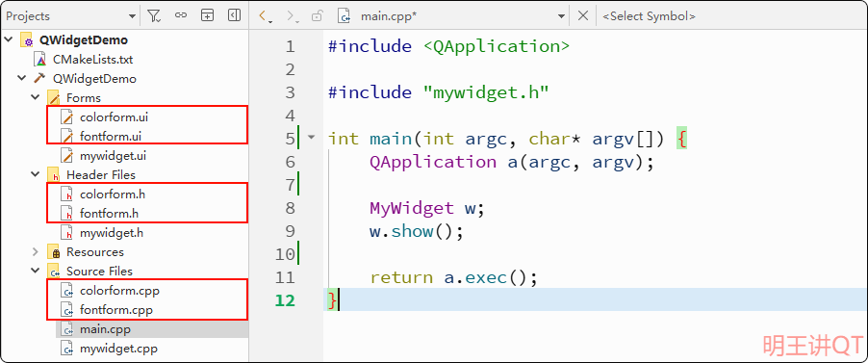Click the mywidget.ui file icon
The image size is (868, 363).
[x=67, y=156]
